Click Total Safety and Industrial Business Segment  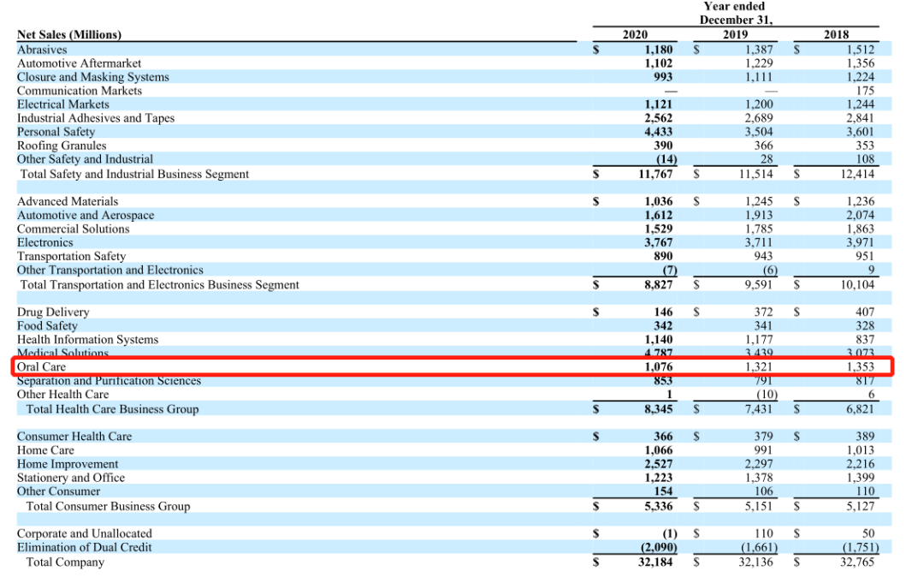134,174
